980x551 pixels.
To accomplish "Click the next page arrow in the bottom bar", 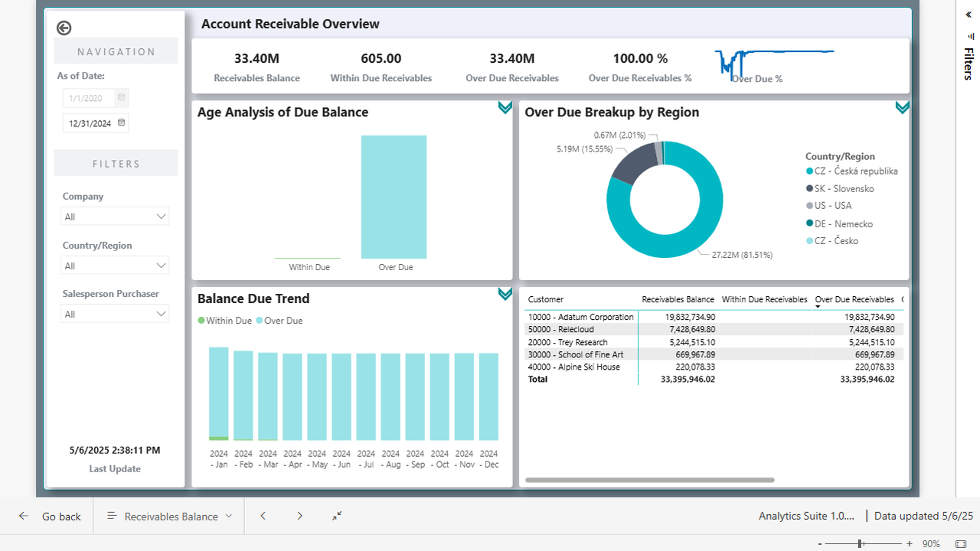I will (300, 516).
